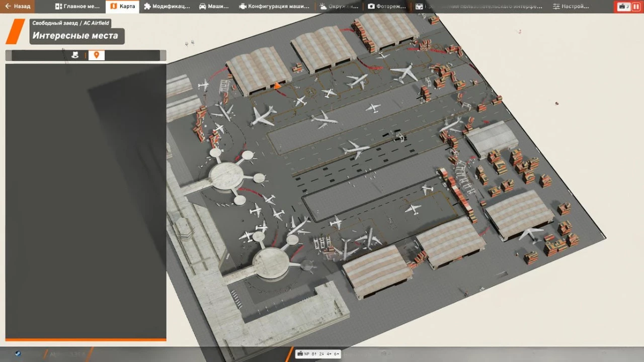Select the quick travel filter icon
The height and width of the screenshot is (362, 644).
(75, 55)
